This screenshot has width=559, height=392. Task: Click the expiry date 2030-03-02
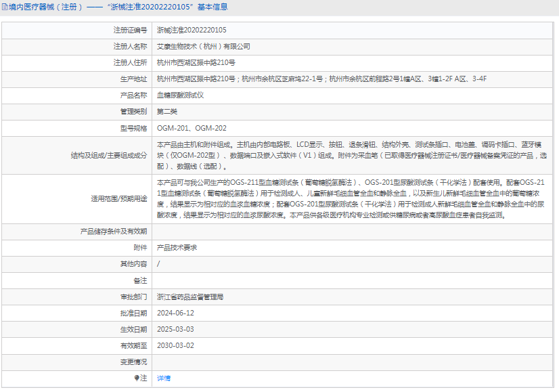click(175, 346)
